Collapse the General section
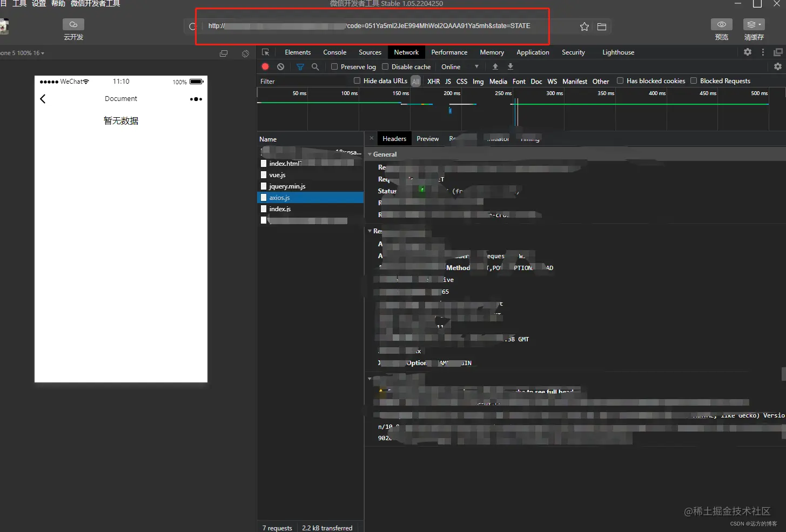Image resolution: width=786 pixels, height=532 pixels. click(x=370, y=154)
